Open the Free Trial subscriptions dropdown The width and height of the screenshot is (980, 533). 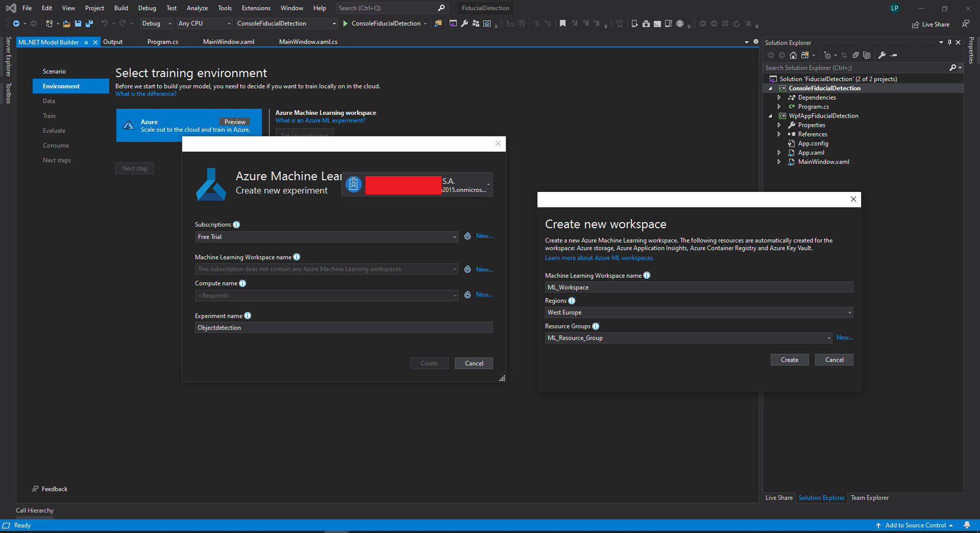click(x=326, y=237)
